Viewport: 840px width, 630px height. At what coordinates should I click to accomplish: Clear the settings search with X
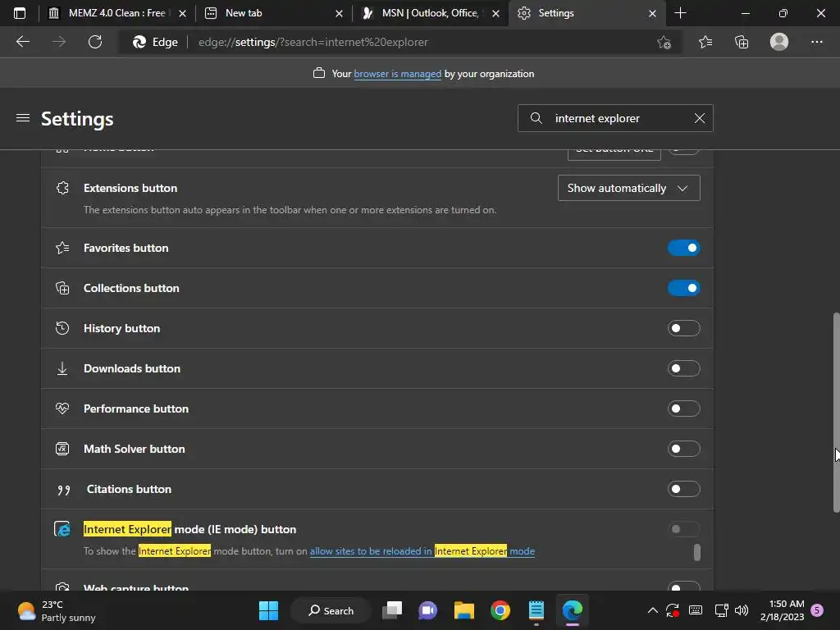(x=699, y=118)
